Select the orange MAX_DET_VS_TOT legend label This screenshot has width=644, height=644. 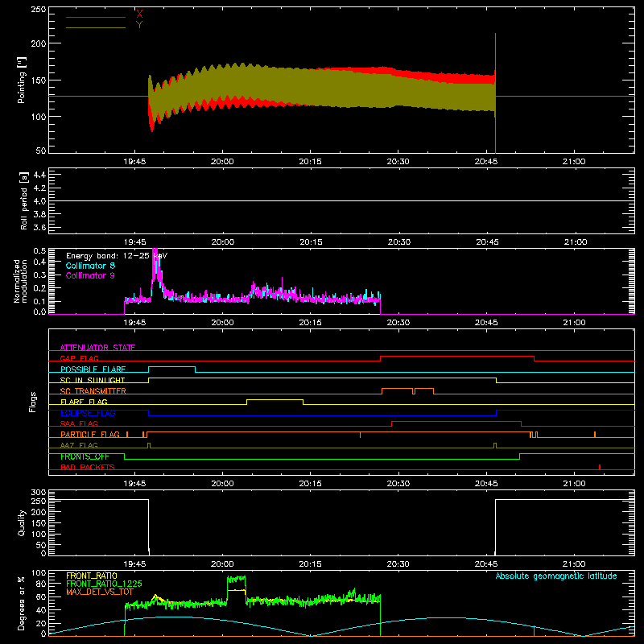click(100, 592)
